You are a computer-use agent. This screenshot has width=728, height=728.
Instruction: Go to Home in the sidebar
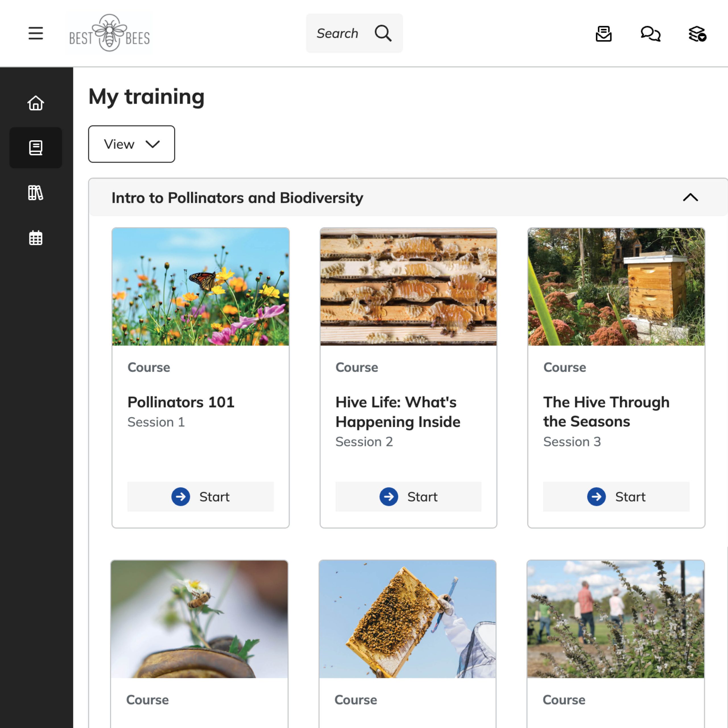tap(36, 103)
